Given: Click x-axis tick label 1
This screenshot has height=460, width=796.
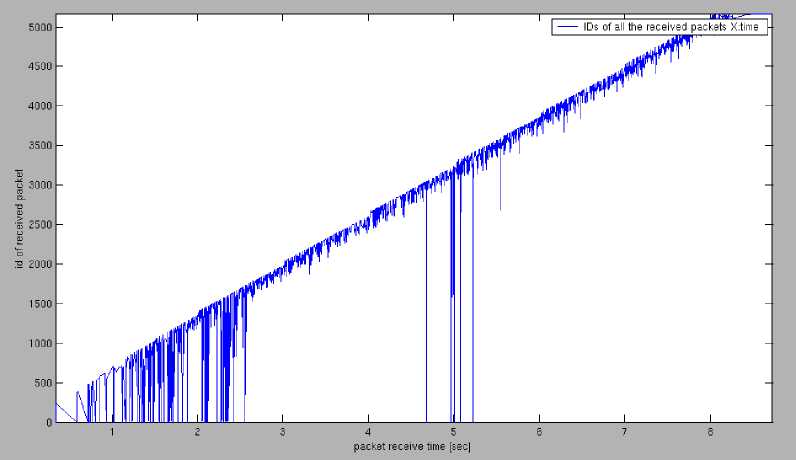Looking at the screenshot, I should coord(112,432).
